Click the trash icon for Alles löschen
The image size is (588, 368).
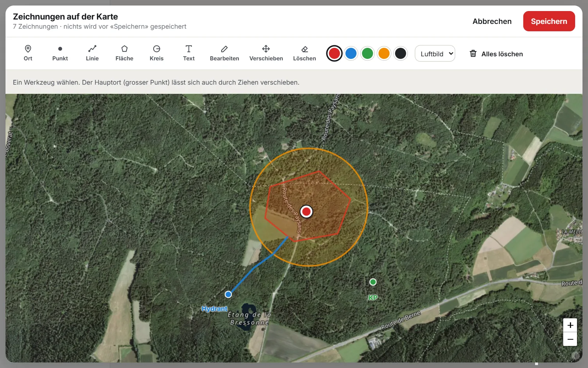click(x=473, y=54)
